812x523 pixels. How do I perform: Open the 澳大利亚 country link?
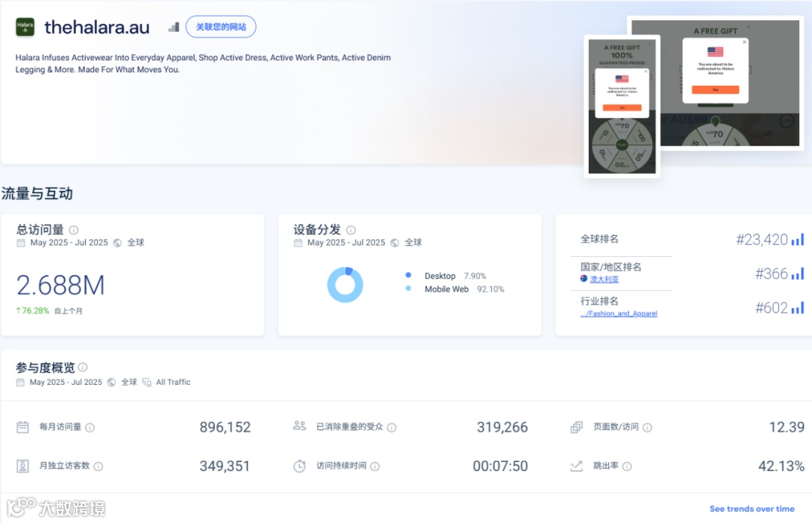(x=604, y=279)
